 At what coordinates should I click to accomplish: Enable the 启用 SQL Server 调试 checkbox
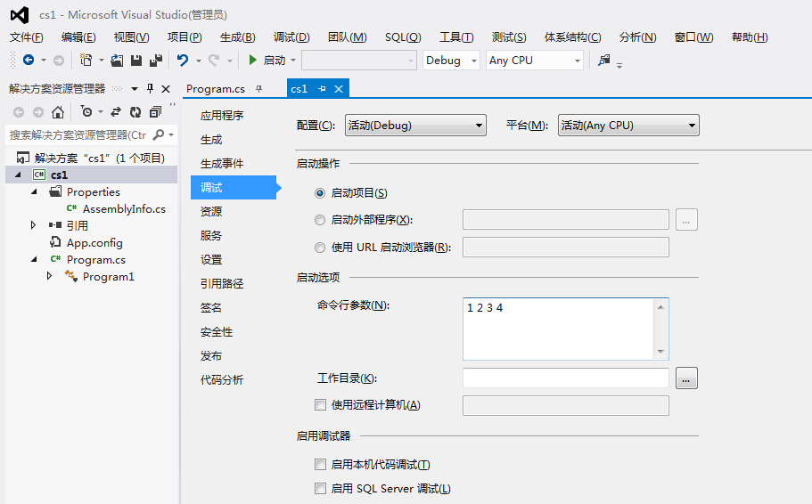point(320,488)
